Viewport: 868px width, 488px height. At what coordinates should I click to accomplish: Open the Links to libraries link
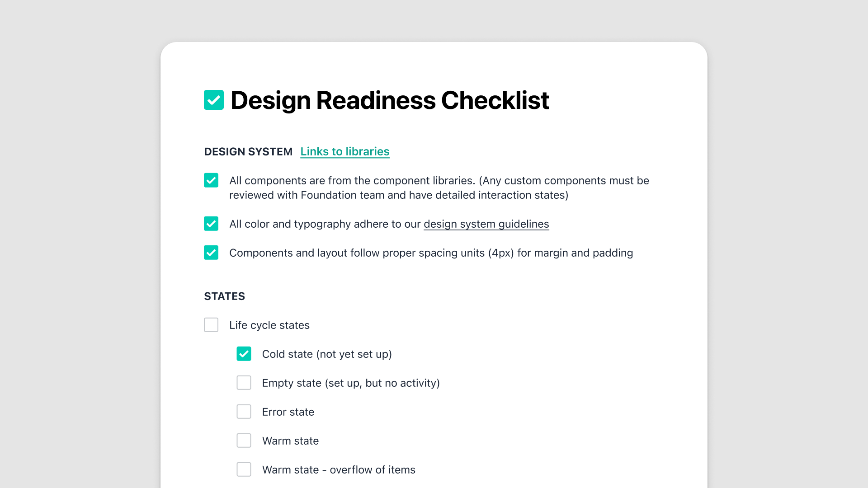point(345,152)
